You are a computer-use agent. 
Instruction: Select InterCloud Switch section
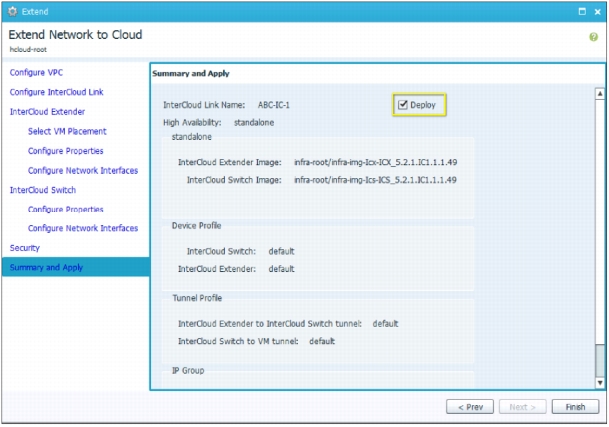pyautogui.click(x=43, y=190)
